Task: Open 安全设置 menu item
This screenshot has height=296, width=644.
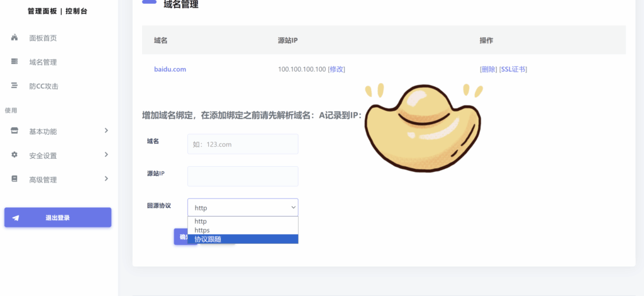Action: coord(43,156)
